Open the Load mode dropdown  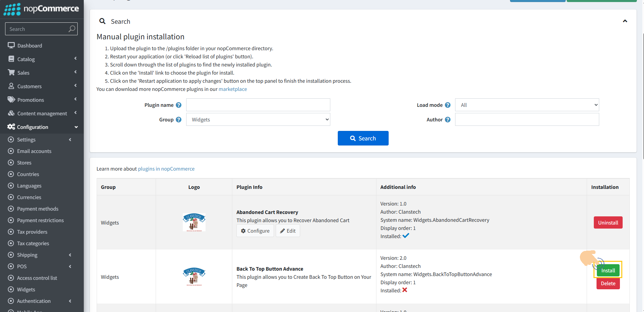pyautogui.click(x=527, y=105)
